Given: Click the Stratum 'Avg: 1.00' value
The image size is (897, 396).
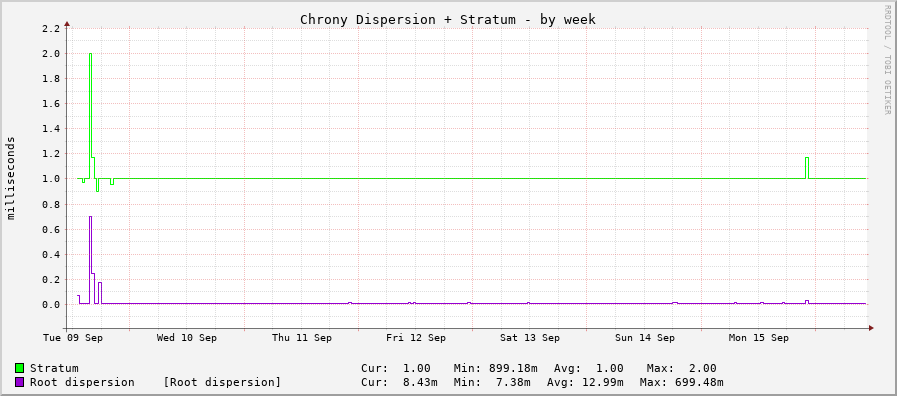Looking at the screenshot, I should (589, 369).
